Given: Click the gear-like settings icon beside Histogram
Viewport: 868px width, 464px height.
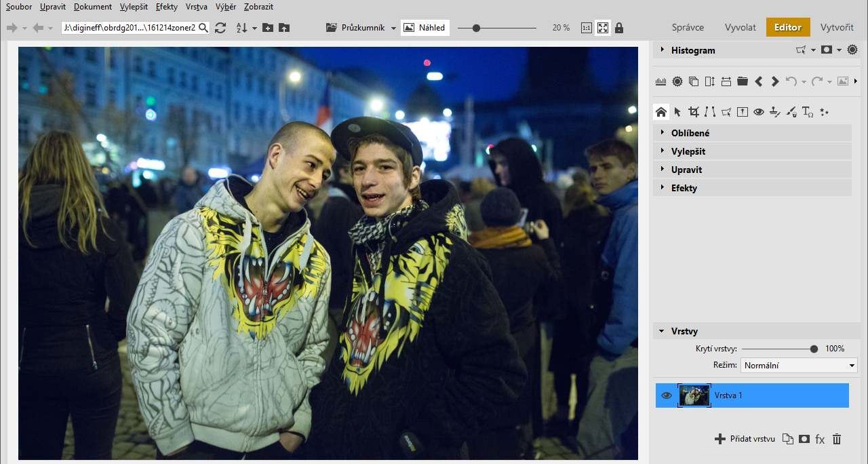Looking at the screenshot, I should coord(852,50).
